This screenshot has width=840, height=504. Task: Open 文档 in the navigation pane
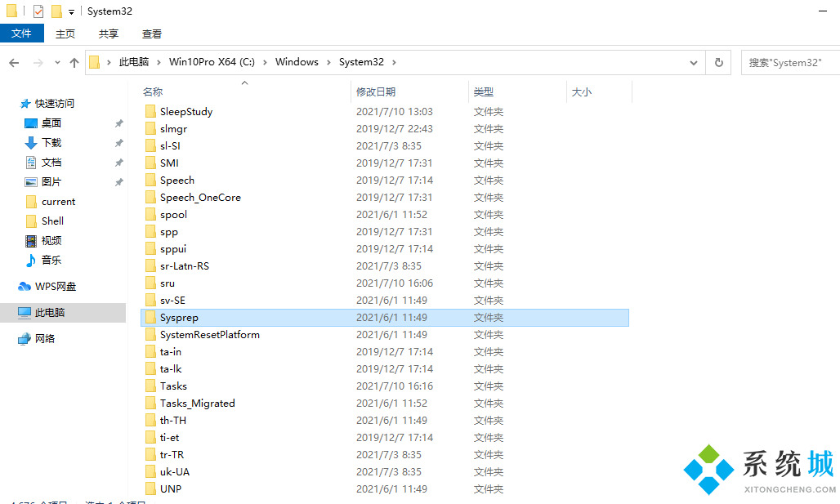(51, 163)
